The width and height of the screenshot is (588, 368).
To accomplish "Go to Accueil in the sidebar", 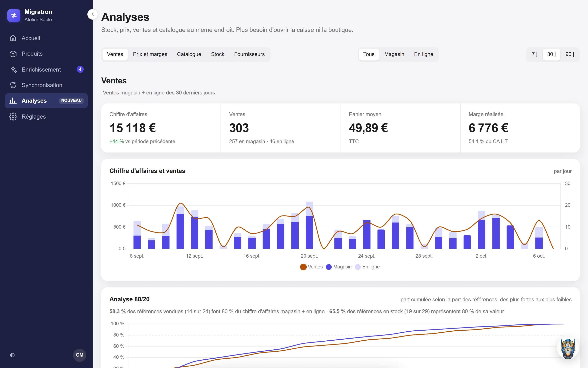I will pyautogui.click(x=46, y=38).
